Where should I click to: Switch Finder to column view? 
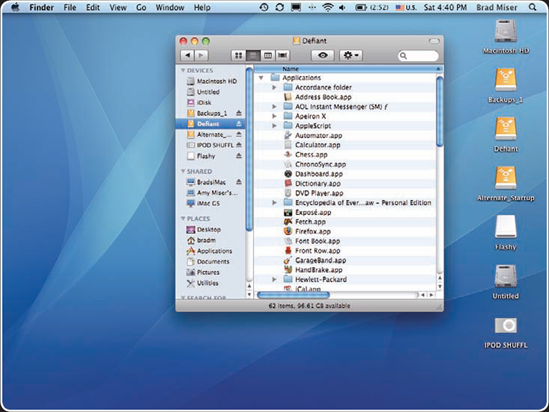pos(268,55)
